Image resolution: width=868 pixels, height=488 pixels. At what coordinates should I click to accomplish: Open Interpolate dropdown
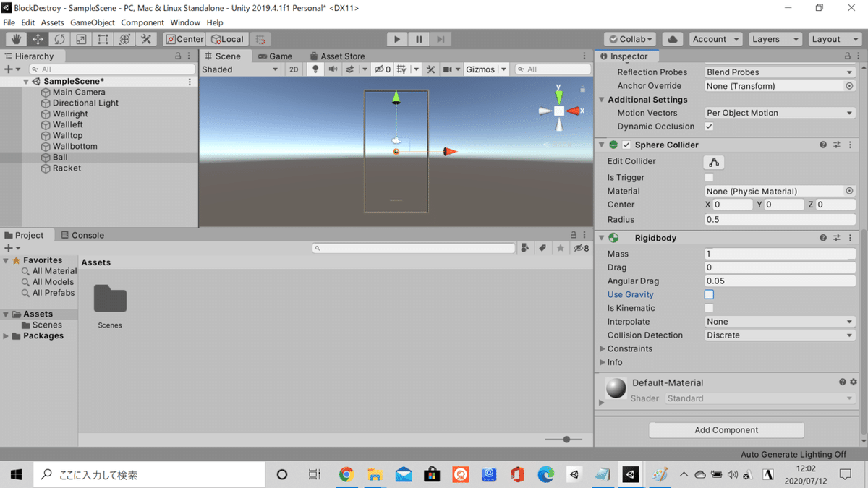tap(780, 322)
